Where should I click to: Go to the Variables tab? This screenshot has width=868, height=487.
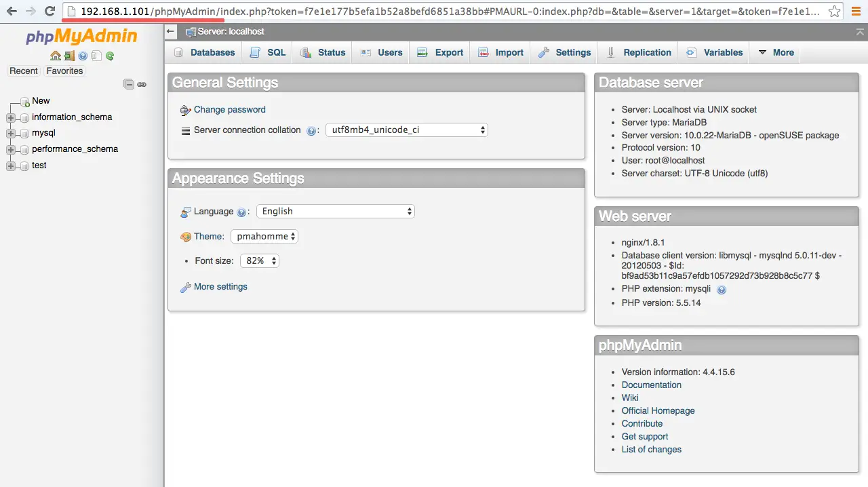tap(714, 52)
